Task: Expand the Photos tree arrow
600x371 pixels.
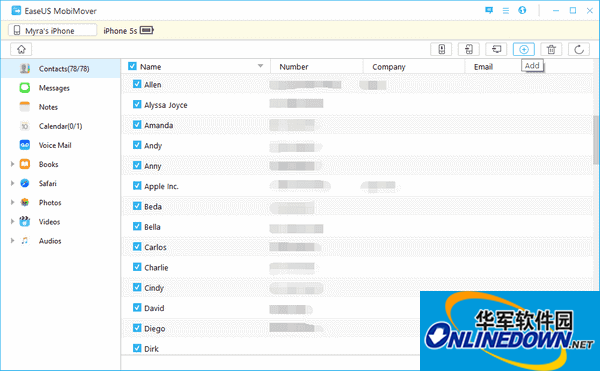Action: tap(12, 202)
